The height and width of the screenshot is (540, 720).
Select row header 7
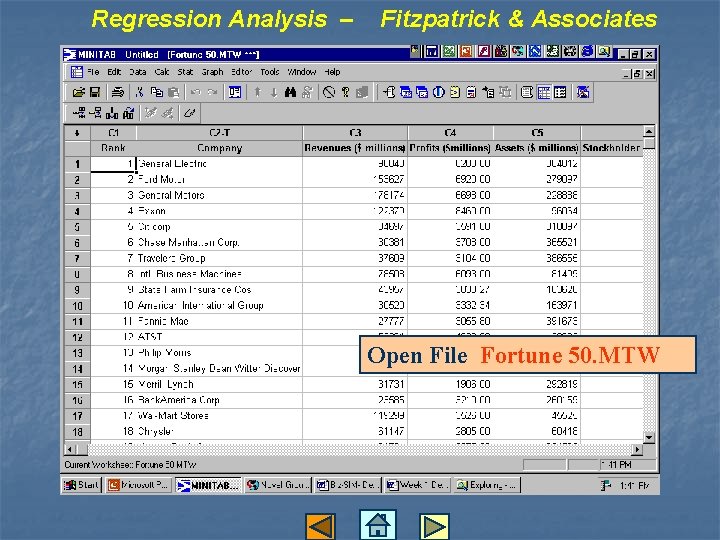click(77, 258)
